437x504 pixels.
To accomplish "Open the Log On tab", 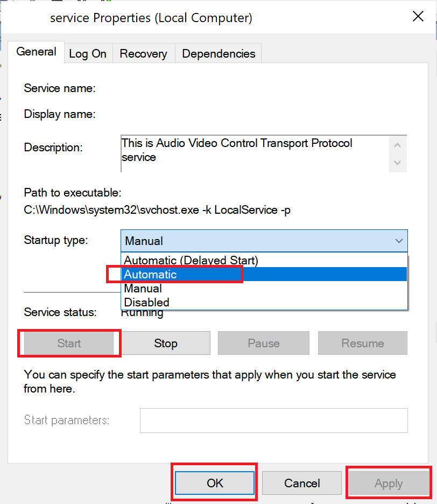I will pos(88,54).
